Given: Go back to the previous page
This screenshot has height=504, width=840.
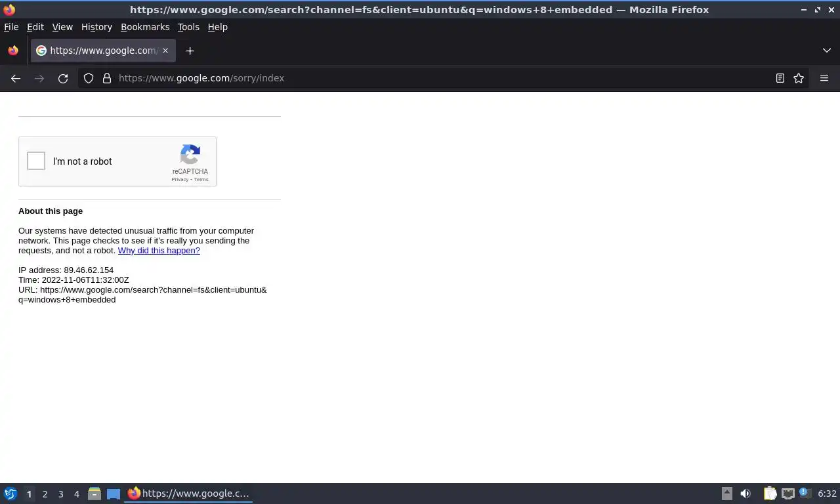Looking at the screenshot, I should 16,78.
